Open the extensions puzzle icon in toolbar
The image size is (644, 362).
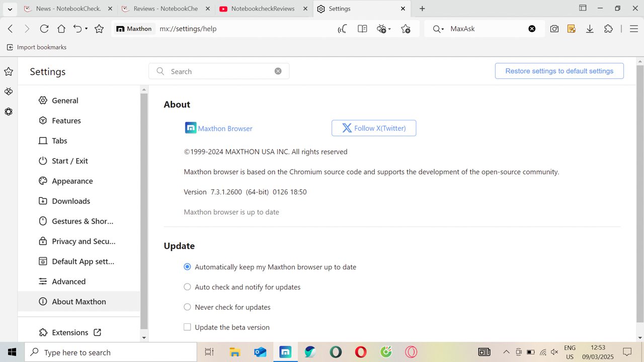[x=608, y=29]
